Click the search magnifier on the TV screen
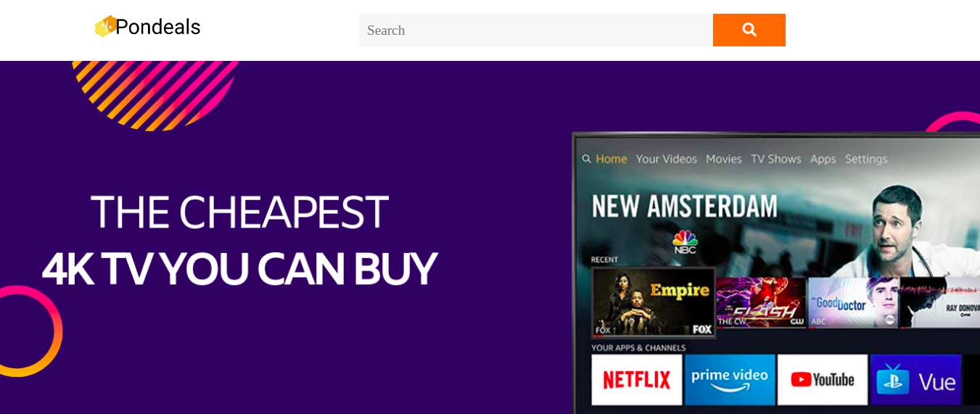This screenshot has width=980, height=414. [586, 159]
